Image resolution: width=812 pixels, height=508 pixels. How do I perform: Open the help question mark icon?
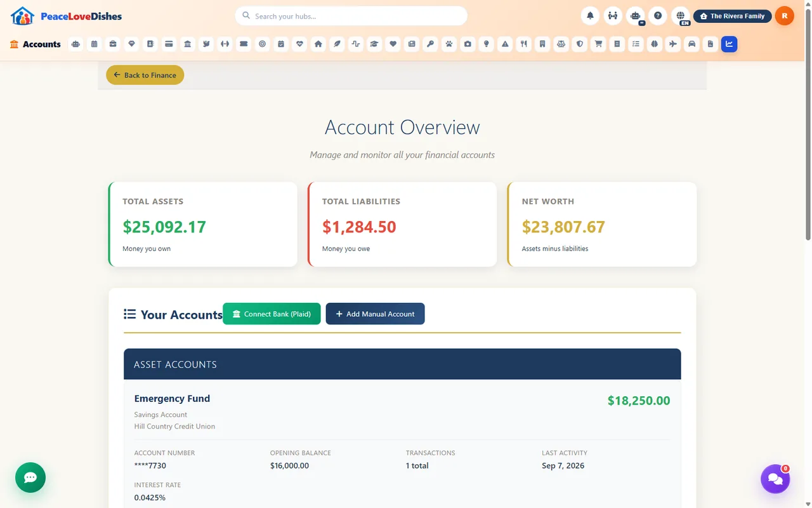pyautogui.click(x=658, y=16)
